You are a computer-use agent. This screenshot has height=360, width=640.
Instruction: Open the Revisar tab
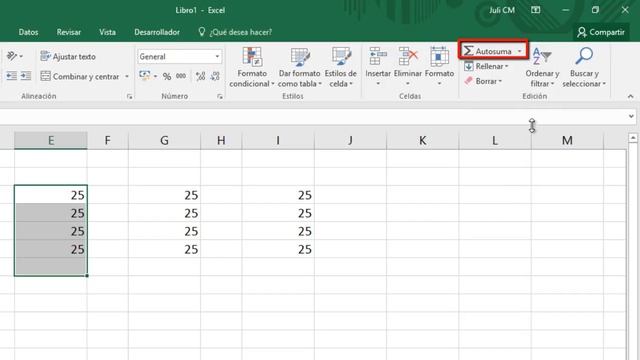tap(69, 32)
